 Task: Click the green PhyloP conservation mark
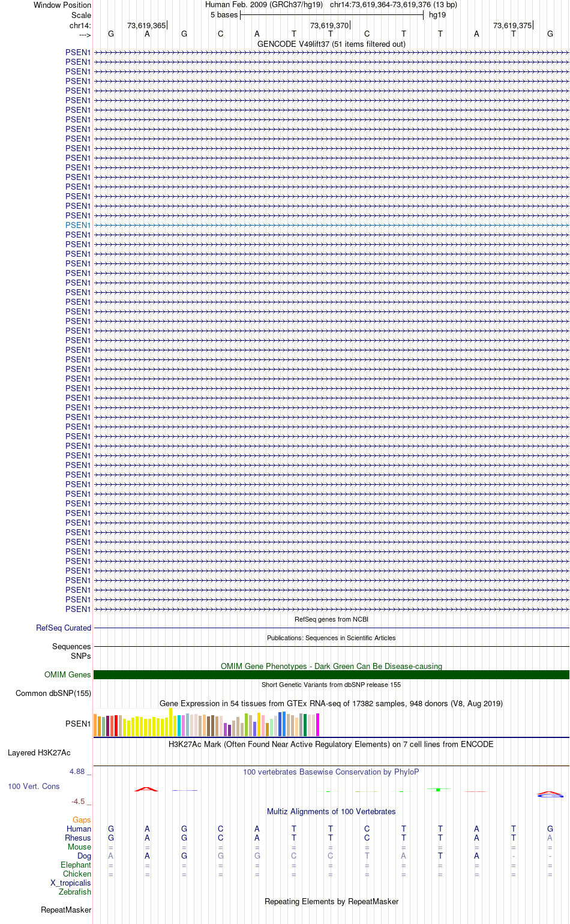pos(439,790)
